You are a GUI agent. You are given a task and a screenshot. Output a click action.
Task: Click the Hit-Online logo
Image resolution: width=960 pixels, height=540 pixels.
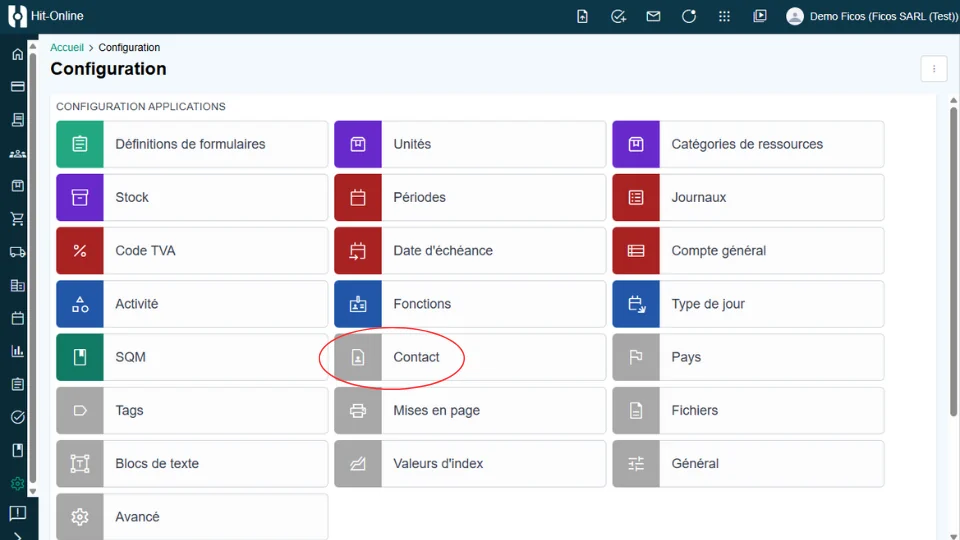pyautogui.click(x=17, y=16)
